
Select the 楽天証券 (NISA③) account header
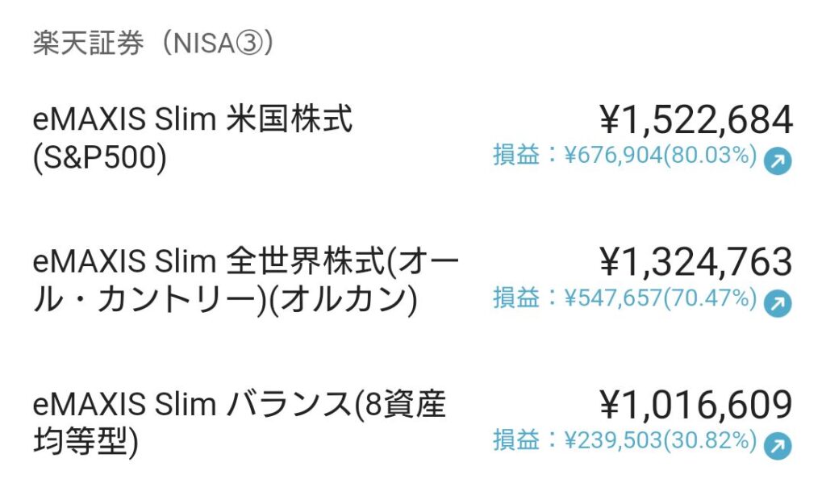153,43
